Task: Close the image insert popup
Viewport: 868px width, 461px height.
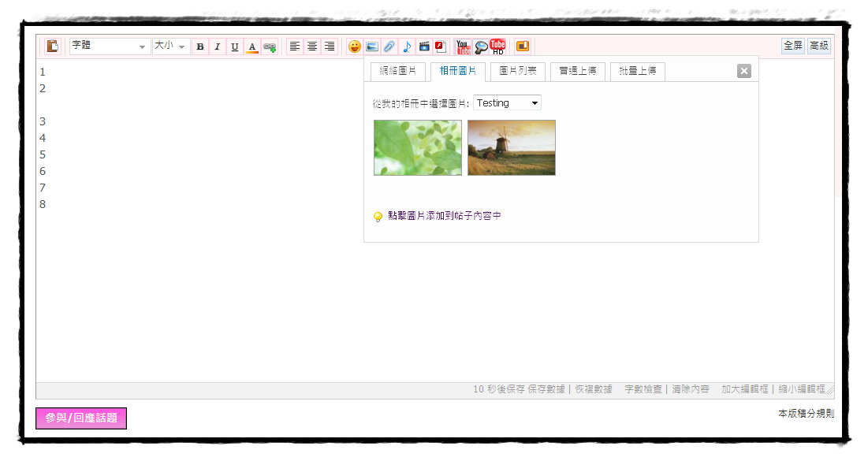Action: click(744, 71)
